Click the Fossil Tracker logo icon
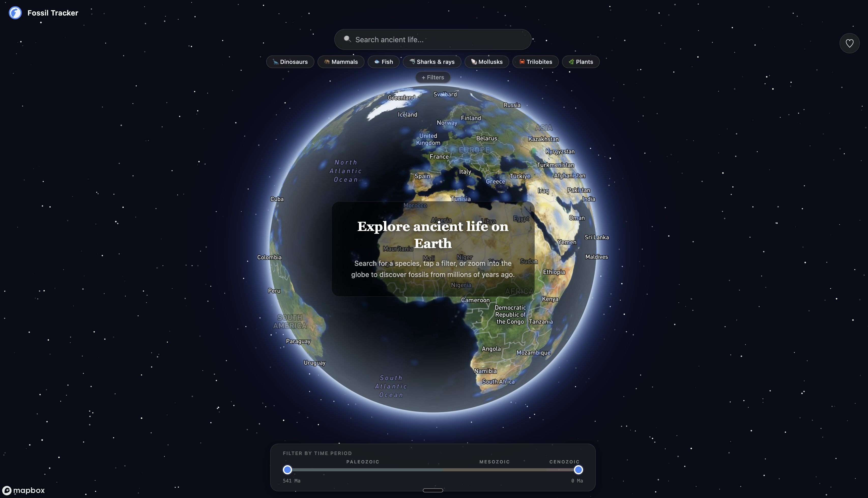This screenshot has width=868, height=498. click(x=15, y=13)
